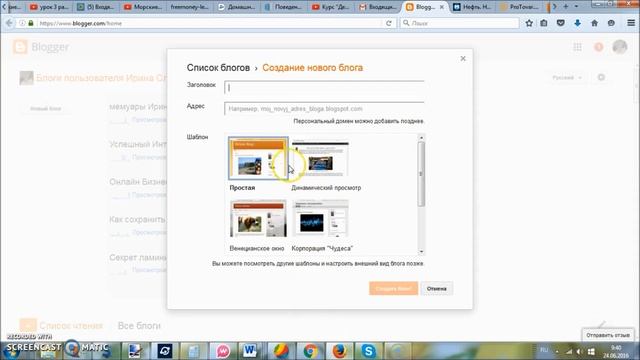Open Firefox from the taskbar
The width and height of the screenshot is (640, 360).
(339, 351)
